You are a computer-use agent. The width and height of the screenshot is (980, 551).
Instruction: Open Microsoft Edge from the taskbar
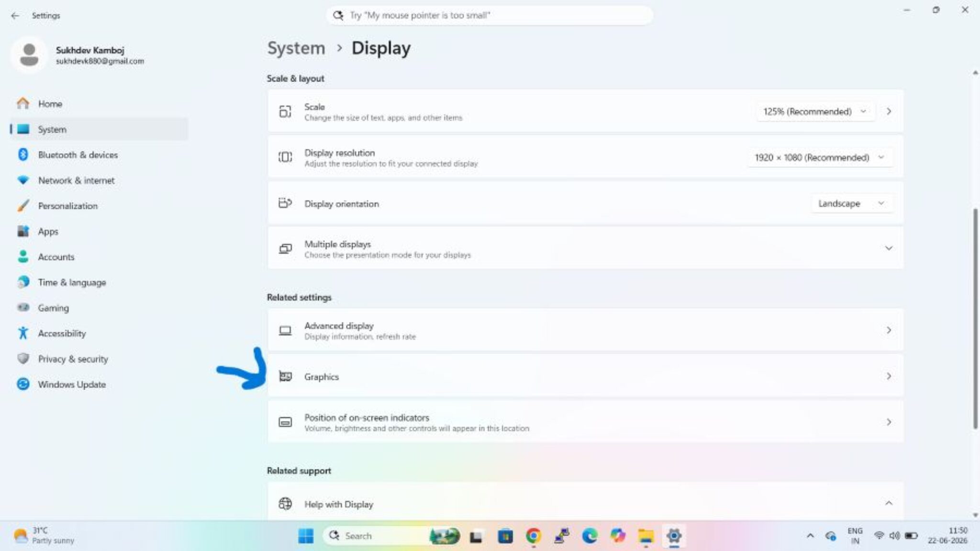pos(590,536)
